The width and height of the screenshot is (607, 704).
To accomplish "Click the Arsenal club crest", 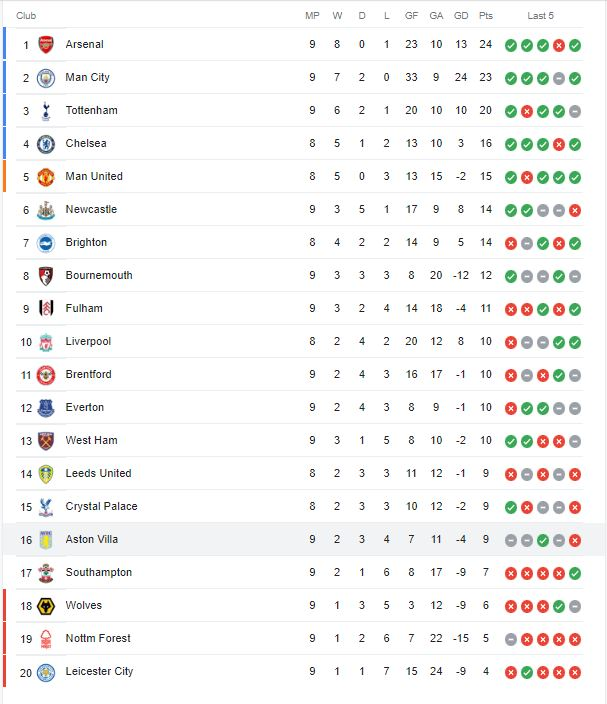I will coord(46,44).
